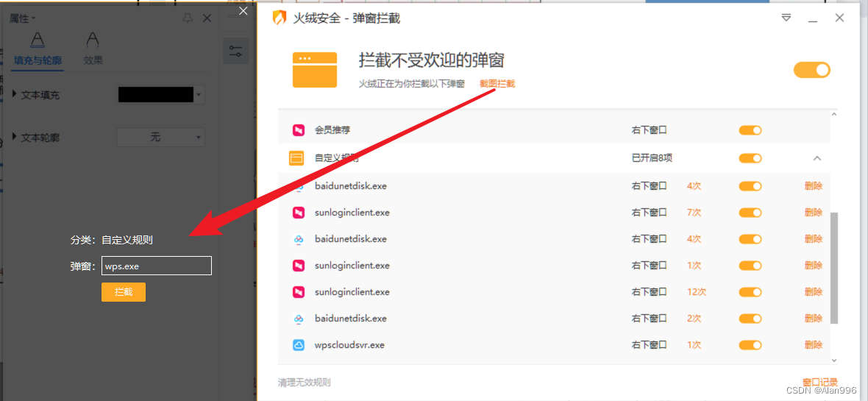Click the rule list scroll-down arrow

coord(834,360)
